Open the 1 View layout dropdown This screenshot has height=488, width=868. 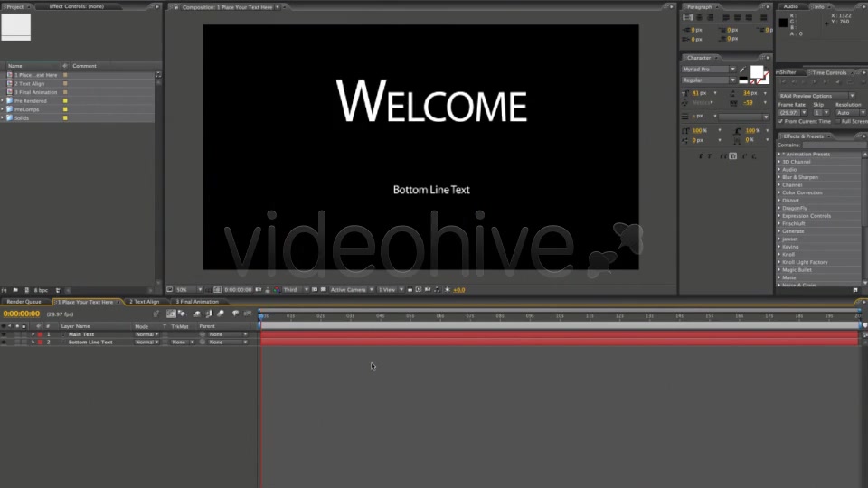391,290
